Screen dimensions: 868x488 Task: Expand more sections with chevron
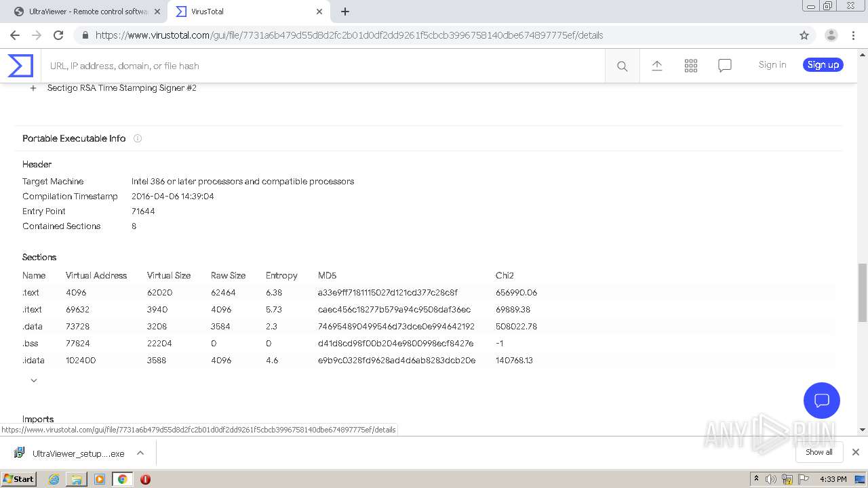pos(34,380)
